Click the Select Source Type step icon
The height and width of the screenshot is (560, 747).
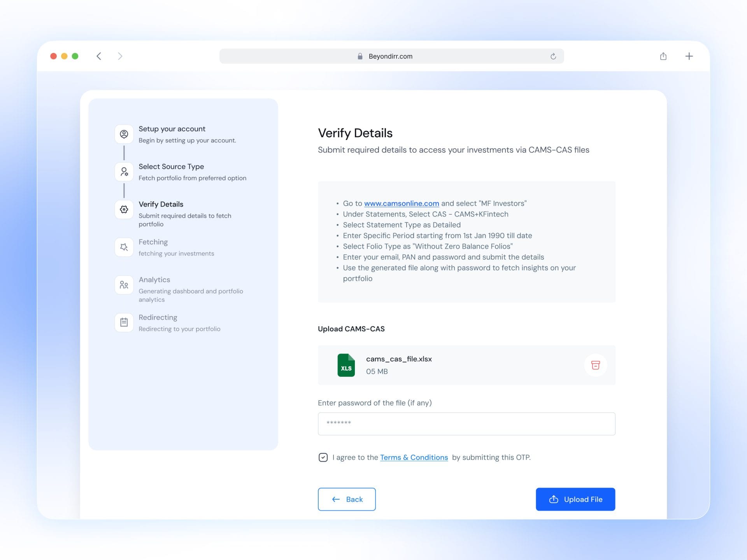pyautogui.click(x=124, y=171)
